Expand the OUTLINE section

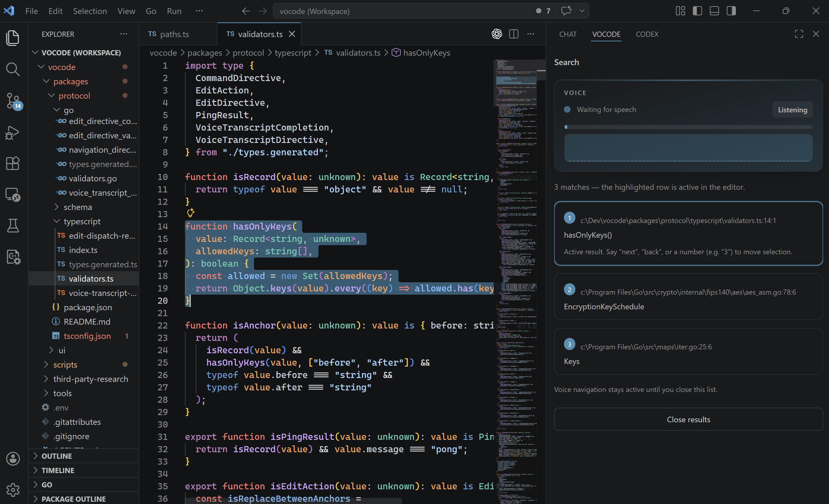point(57,456)
